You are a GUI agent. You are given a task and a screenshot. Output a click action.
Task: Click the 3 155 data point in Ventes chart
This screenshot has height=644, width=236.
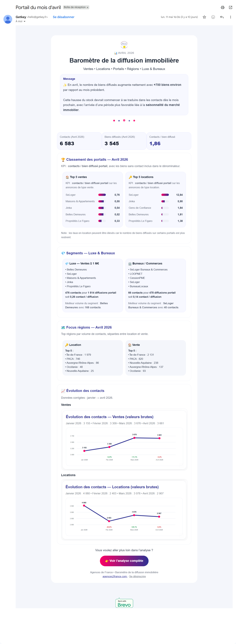coord(84,451)
